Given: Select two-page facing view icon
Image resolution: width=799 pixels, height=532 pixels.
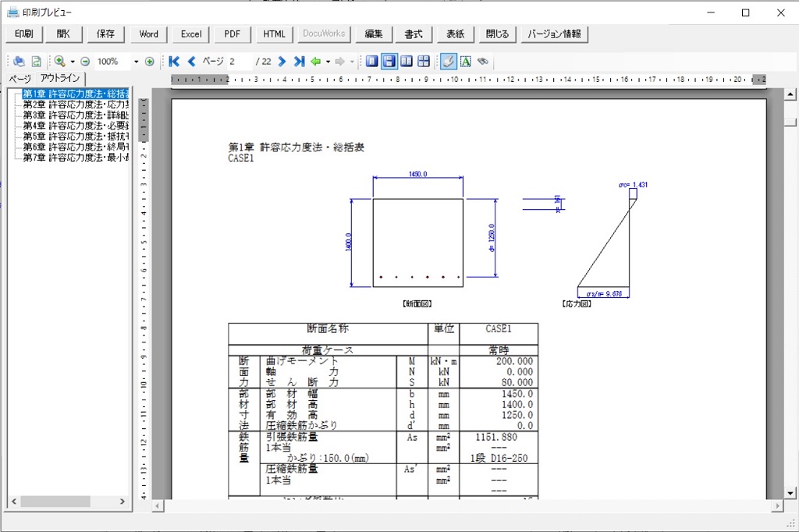Looking at the screenshot, I should click(406, 62).
